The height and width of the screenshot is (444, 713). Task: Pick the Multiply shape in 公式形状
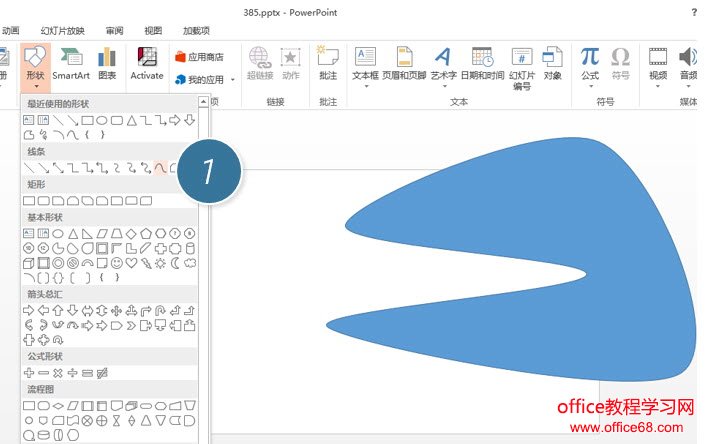[x=58, y=373]
